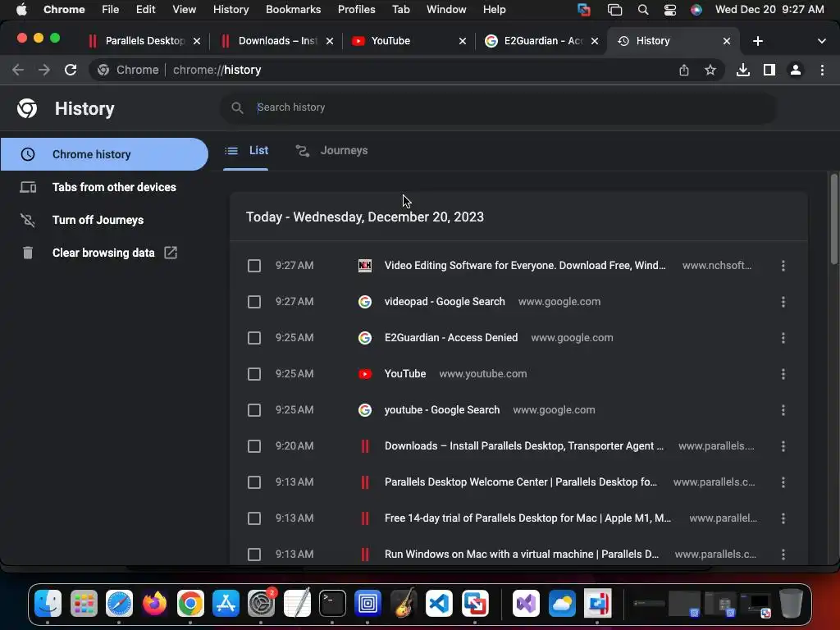Launch Visual Studio Code from the dock
840x630 pixels.
[439, 604]
